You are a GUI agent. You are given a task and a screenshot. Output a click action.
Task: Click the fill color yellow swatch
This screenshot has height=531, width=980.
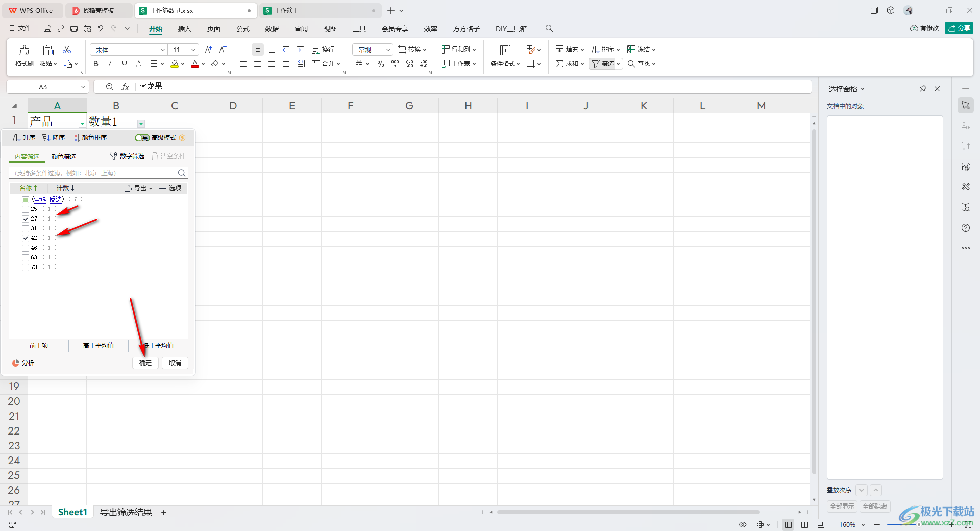coord(175,64)
